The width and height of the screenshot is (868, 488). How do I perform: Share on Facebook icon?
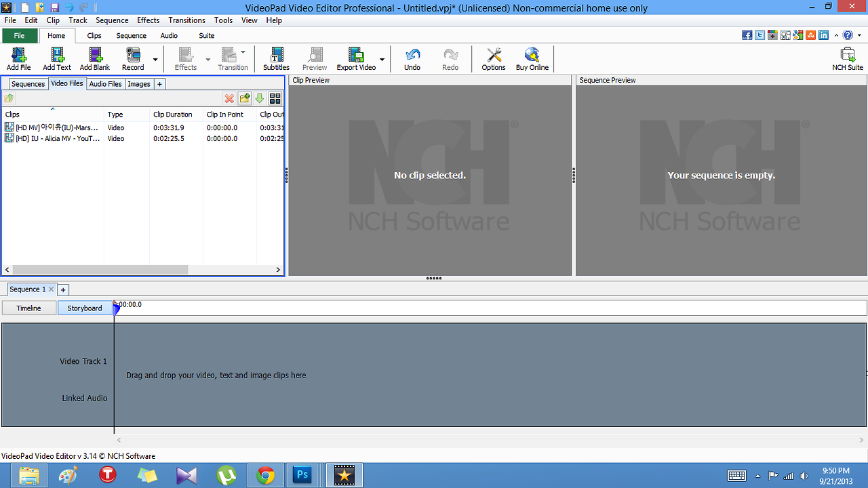coord(747,35)
